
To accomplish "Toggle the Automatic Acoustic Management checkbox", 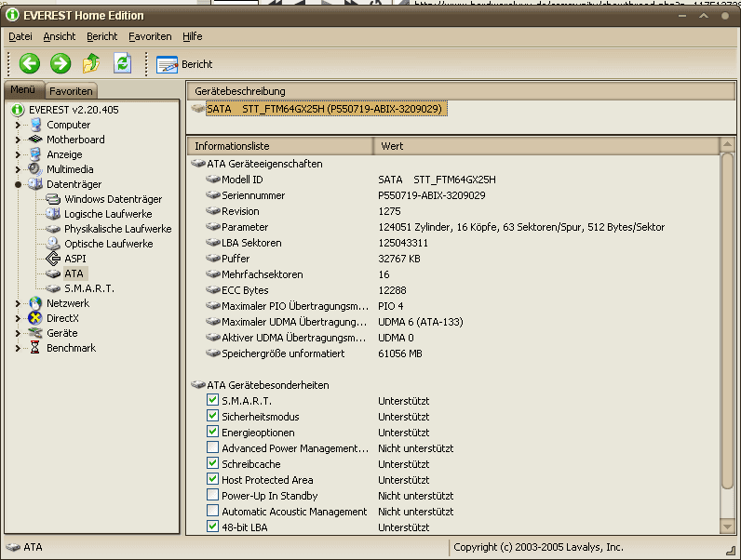I will click(x=212, y=511).
